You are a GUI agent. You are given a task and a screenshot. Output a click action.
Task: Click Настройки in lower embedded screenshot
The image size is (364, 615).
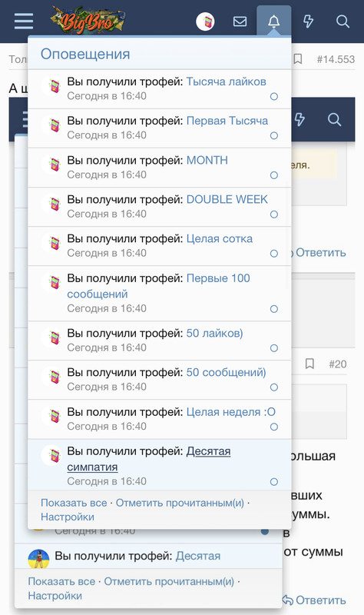pyautogui.click(x=55, y=596)
